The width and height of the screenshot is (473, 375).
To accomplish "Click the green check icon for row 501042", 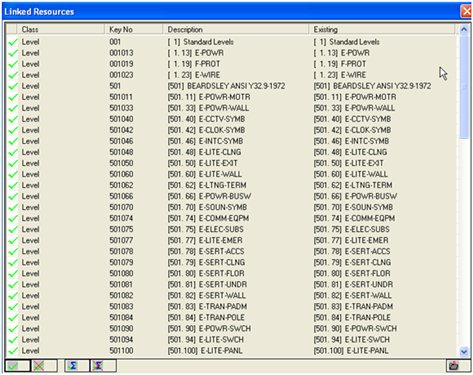I will [13, 130].
